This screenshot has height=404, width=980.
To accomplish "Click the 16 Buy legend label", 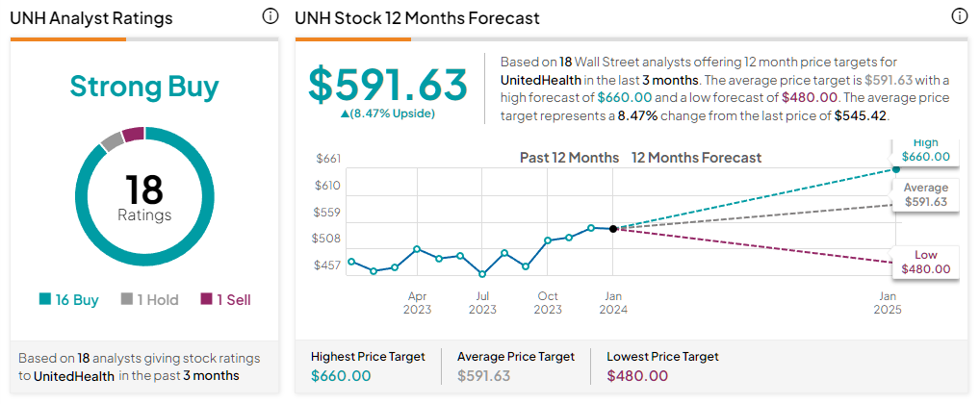I will [x=78, y=300].
